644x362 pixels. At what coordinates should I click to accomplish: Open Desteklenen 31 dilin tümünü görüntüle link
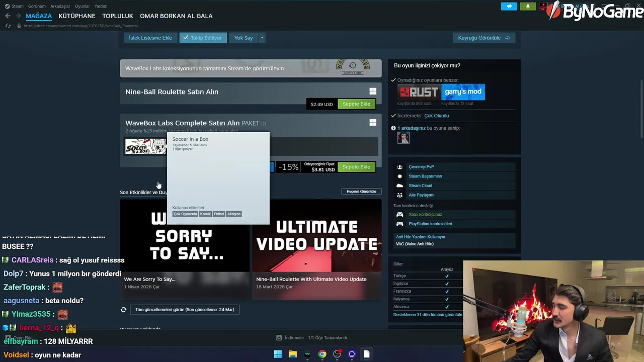point(428,315)
